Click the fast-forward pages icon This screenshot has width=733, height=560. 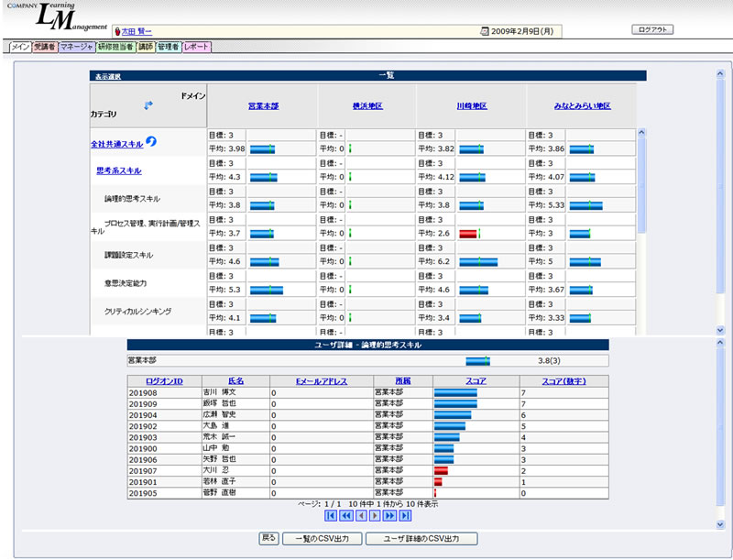tap(388, 516)
